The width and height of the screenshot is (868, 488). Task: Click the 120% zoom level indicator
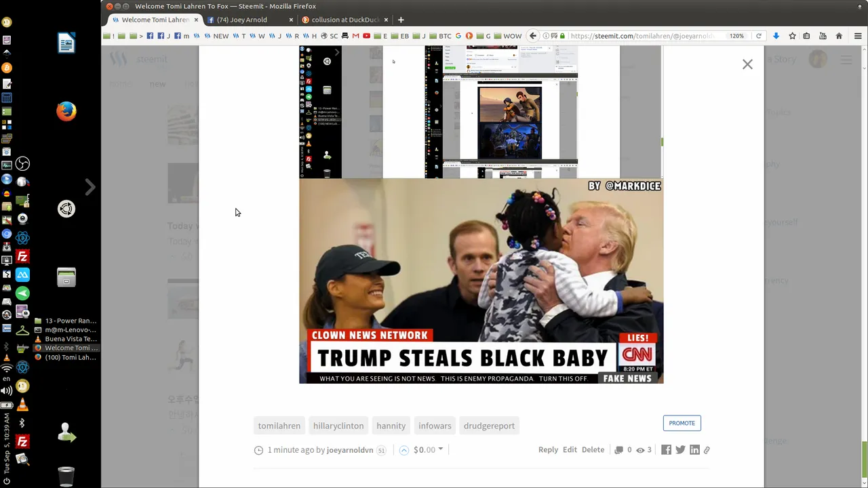click(736, 36)
